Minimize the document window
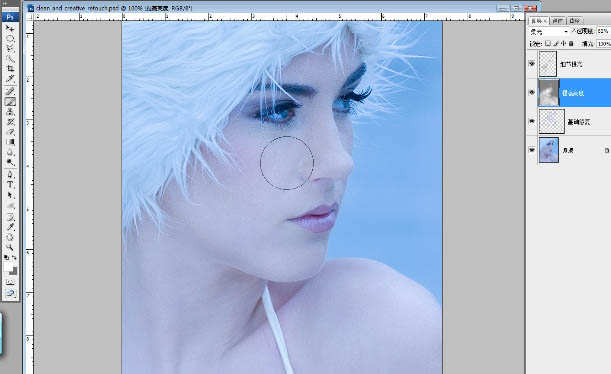This screenshot has height=374, width=611. point(503,8)
